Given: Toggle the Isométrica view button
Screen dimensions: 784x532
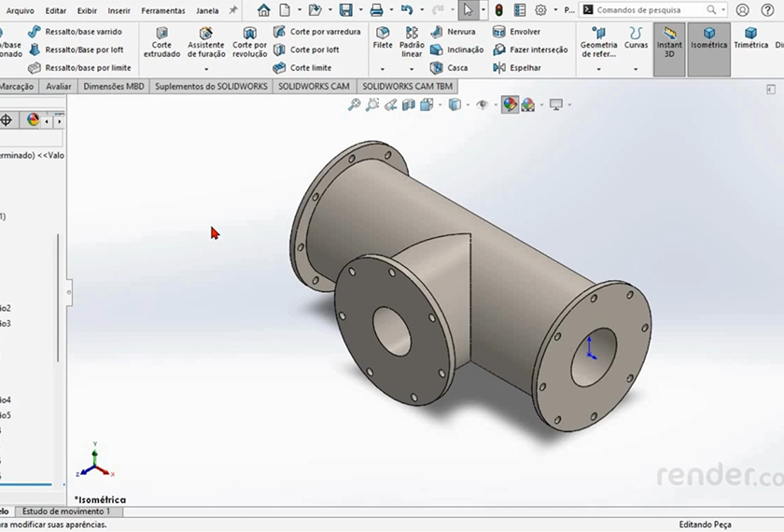Looking at the screenshot, I should tap(708, 43).
